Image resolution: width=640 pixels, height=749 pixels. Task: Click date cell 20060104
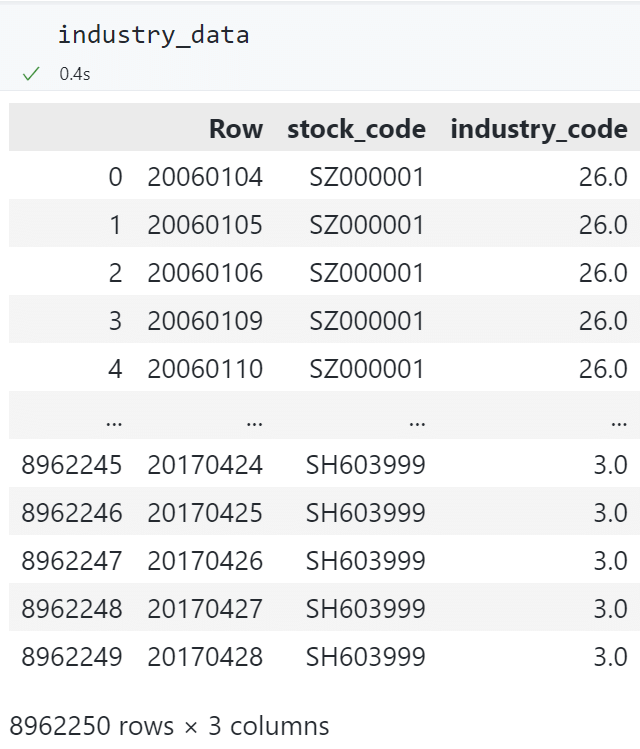tap(205, 177)
